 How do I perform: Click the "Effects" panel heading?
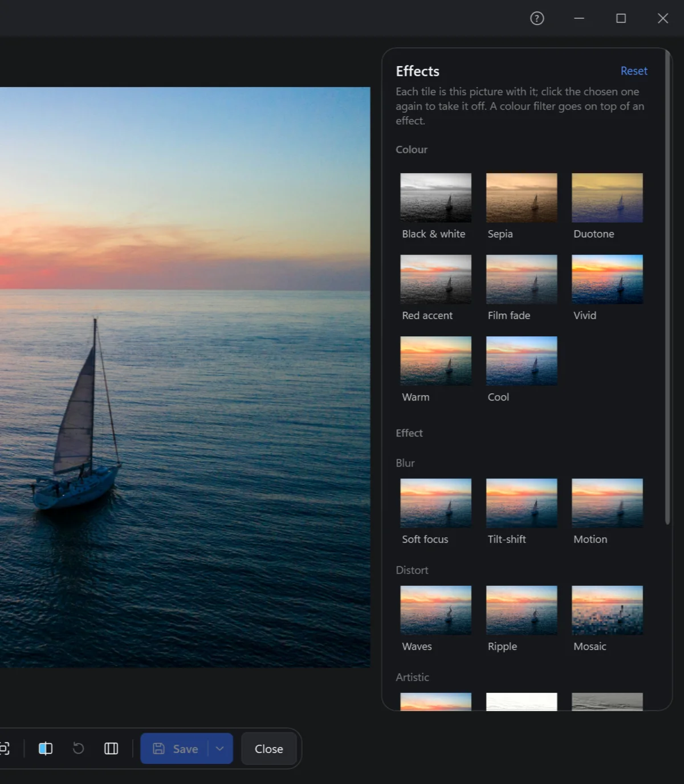click(x=417, y=71)
